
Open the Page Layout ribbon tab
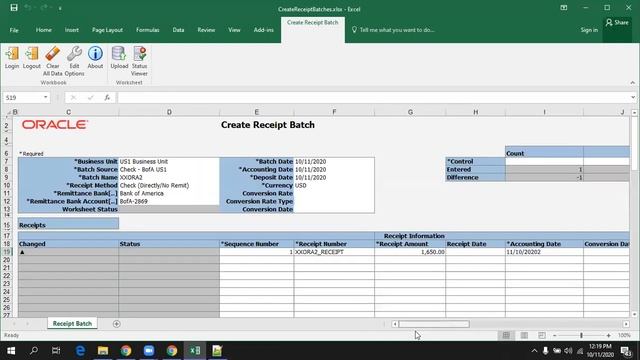pyautogui.click(x=107, y=30)
